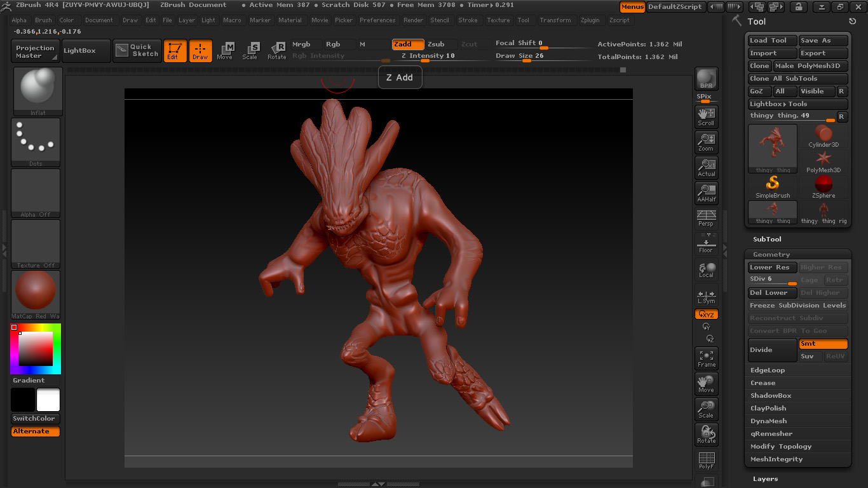Click the Zoom canvas icon
This screenshot has height=488, width=868.
pyautogui.click(x=706, y=142)
